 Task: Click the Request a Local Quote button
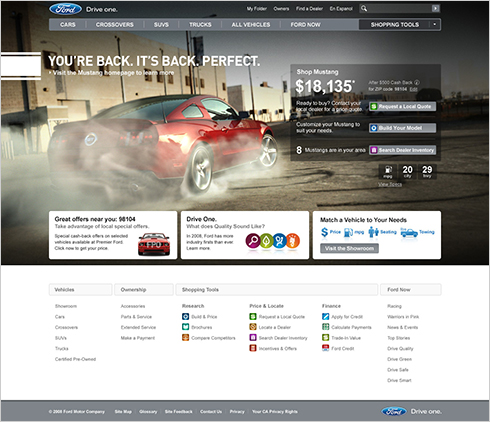(402, 106)
